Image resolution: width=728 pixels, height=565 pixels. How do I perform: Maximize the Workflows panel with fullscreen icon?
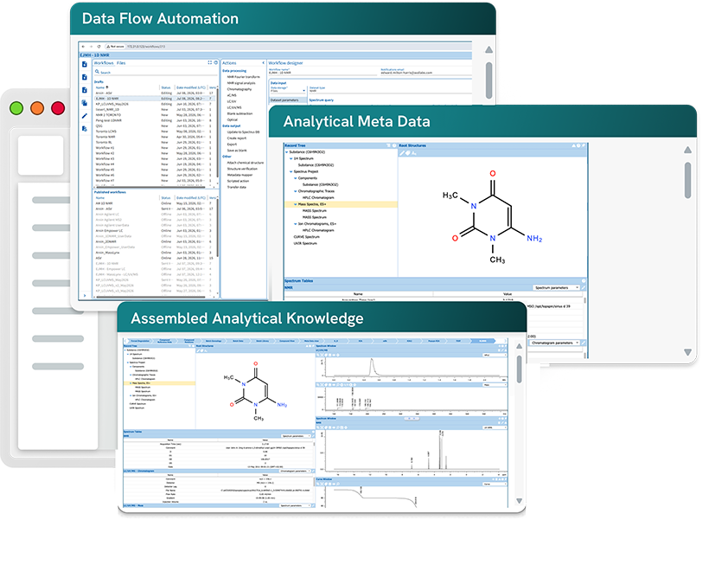pyautogui.click(x=210, y=62)
